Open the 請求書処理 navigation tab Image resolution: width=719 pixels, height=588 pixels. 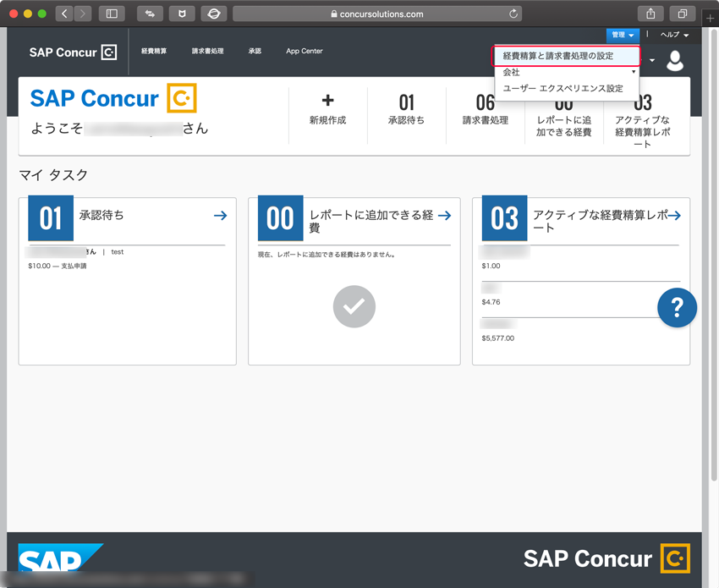208,51
